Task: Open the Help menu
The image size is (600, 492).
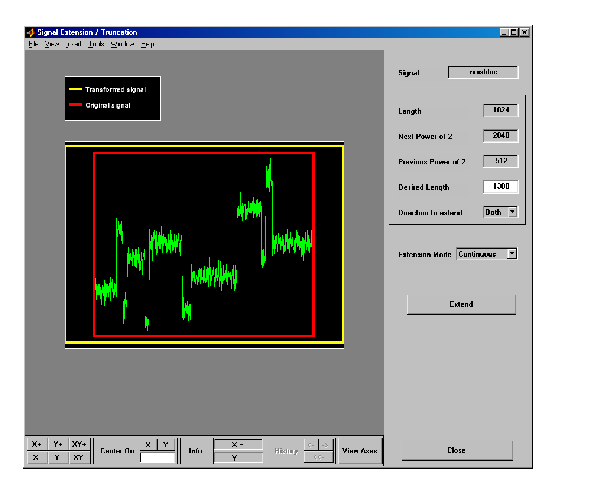Action: [147, 44]
